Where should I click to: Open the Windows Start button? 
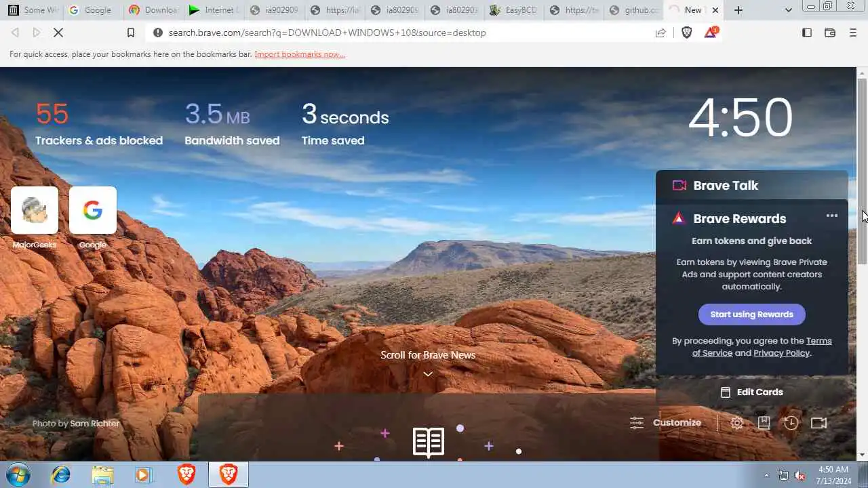coord(19,474)
